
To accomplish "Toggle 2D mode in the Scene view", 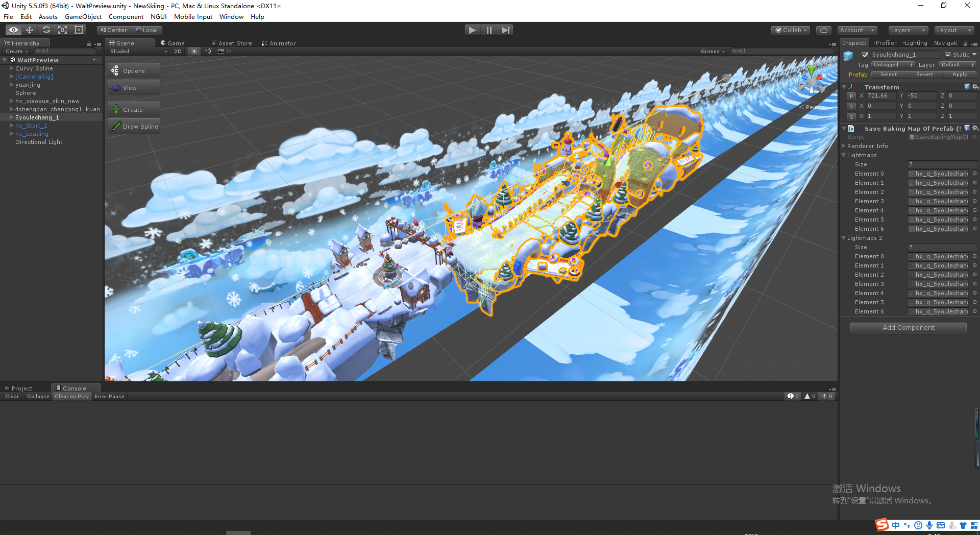I will pos(178,51).
